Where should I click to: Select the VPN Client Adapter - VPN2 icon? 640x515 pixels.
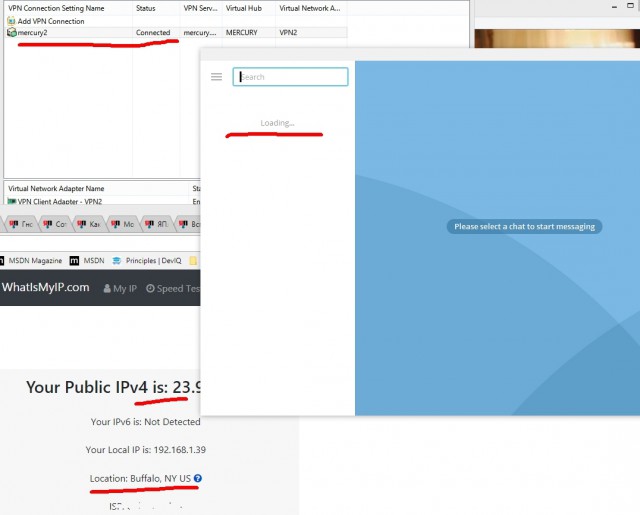(x=11, y=201)
